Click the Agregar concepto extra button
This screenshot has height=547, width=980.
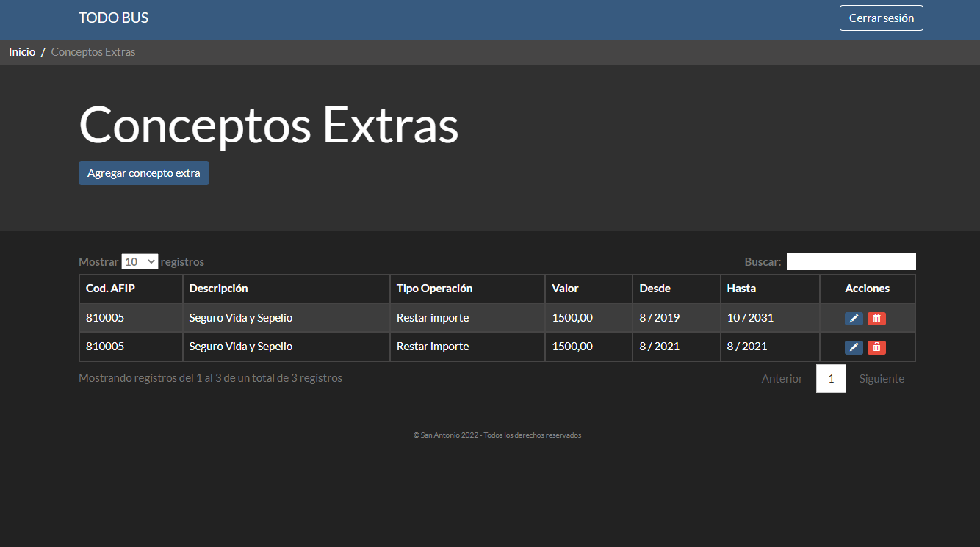pos(144,173)
